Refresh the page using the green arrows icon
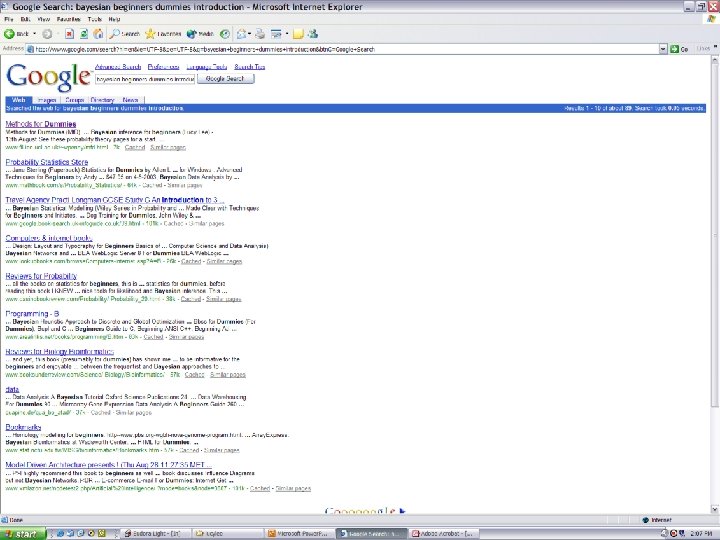The width and height of the screenshot is (720, 540). pyautogui.click(x=84, y=34)
